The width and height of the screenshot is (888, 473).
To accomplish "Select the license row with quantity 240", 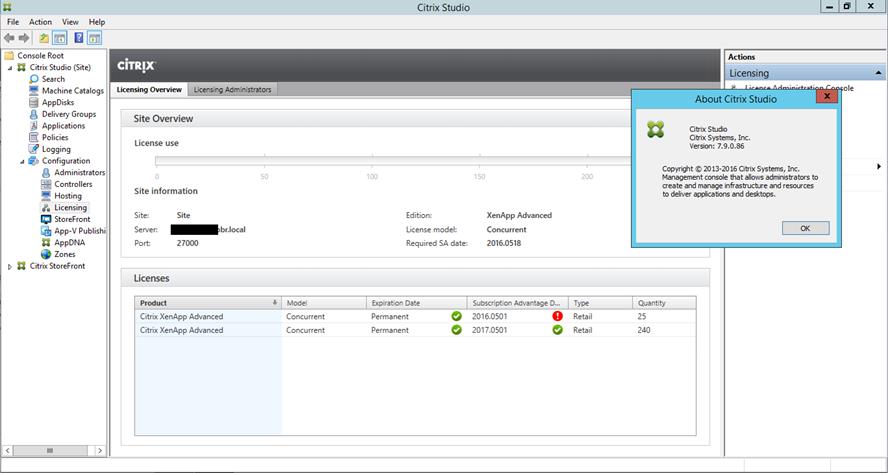I will [416, 330].
